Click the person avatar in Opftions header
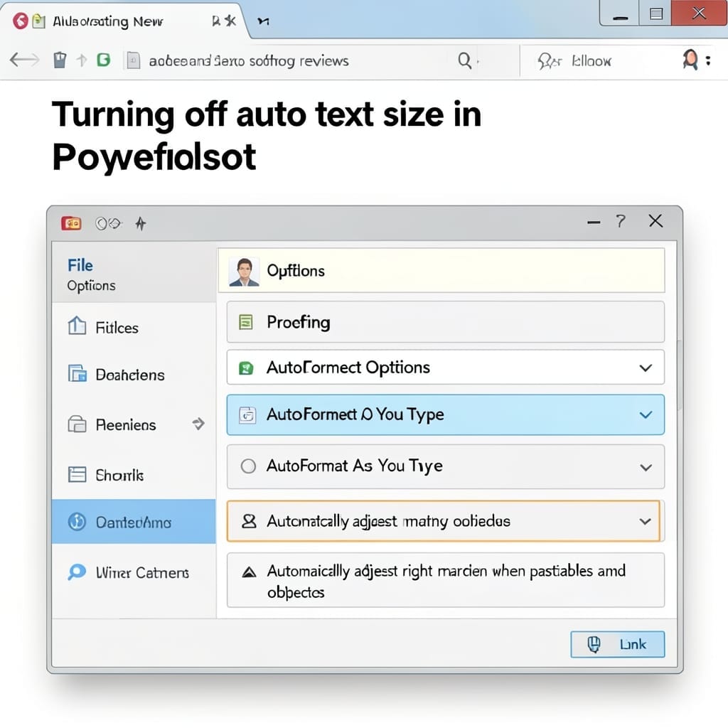 click(x=244, y=272)
